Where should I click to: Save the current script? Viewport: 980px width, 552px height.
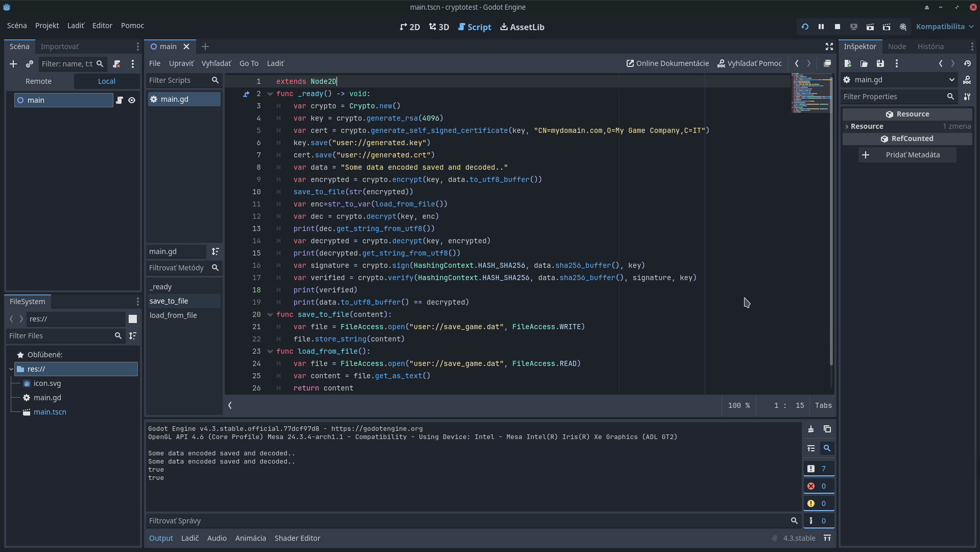(x=879, y=63)
